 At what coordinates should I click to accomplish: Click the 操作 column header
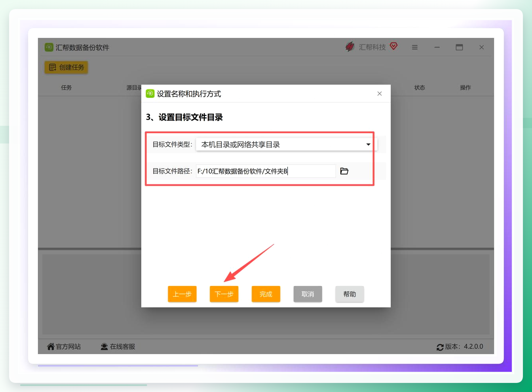tap(465, 87)
